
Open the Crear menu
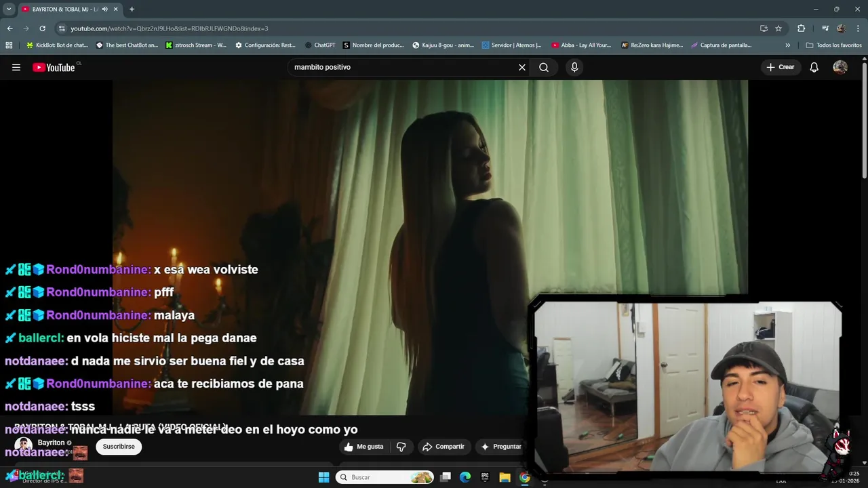781,67
